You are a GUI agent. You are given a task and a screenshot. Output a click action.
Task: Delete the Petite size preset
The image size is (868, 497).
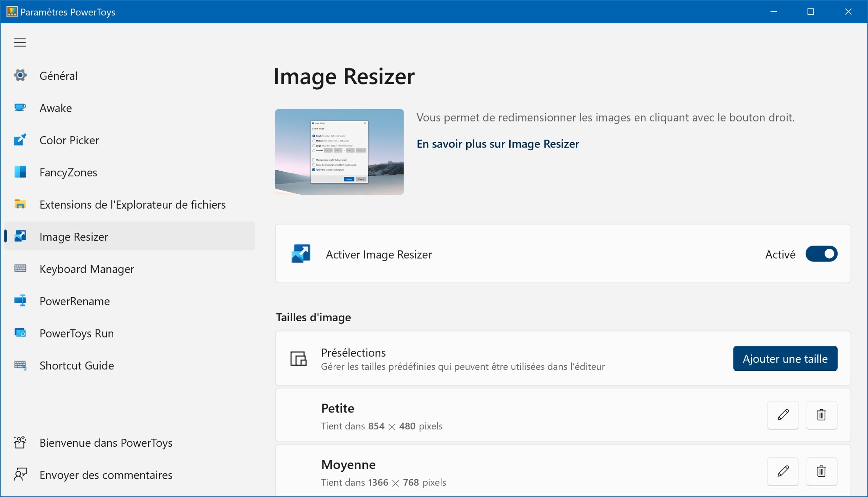coord(821,415)
